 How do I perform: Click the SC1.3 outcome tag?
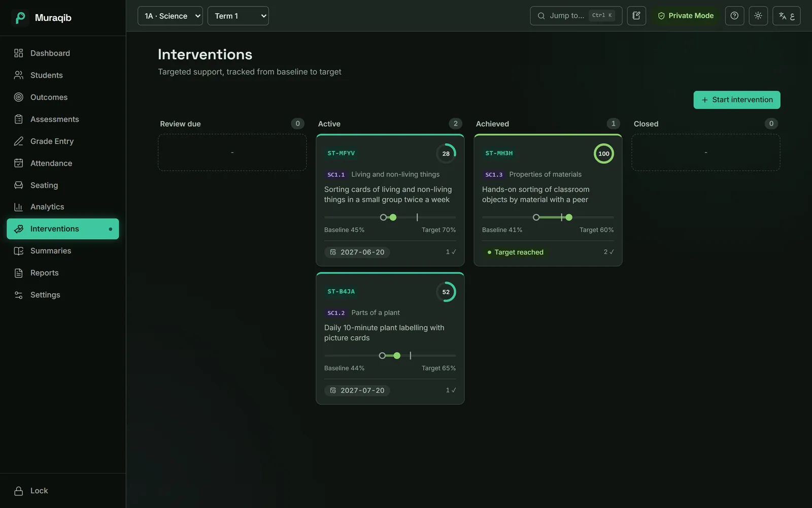coord(494,175)
